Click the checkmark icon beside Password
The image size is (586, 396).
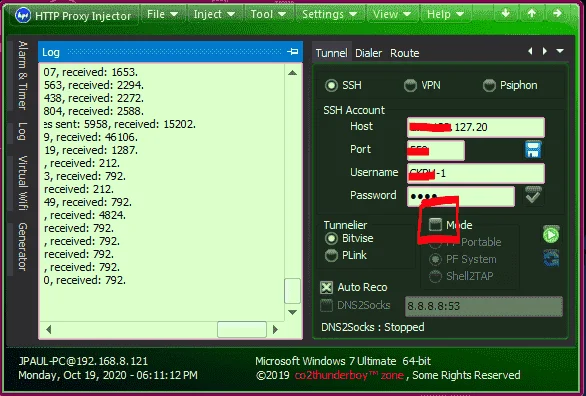coord(533,195)
